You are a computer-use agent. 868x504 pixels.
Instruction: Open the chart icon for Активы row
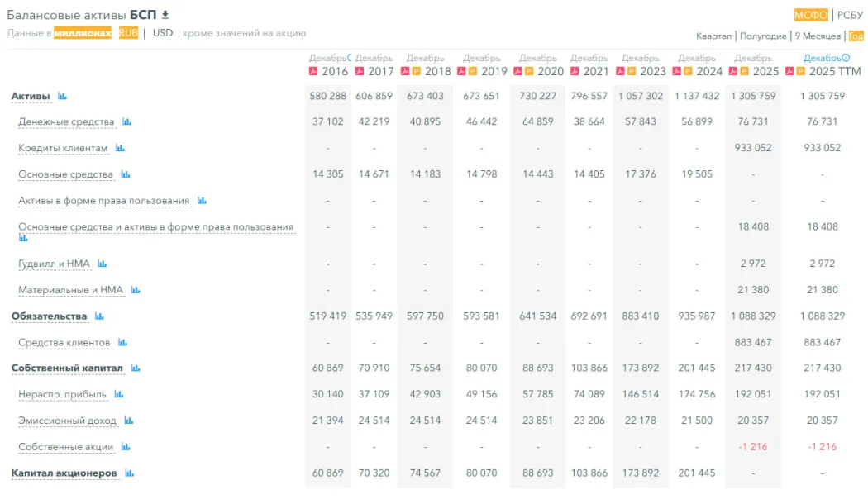[62, 97]
